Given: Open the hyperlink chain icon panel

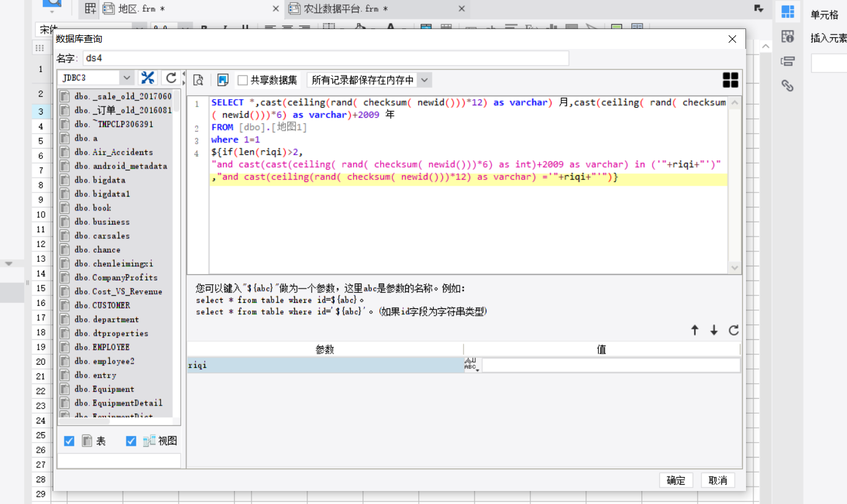Looking at the screenshot, I should coord(788,85).
